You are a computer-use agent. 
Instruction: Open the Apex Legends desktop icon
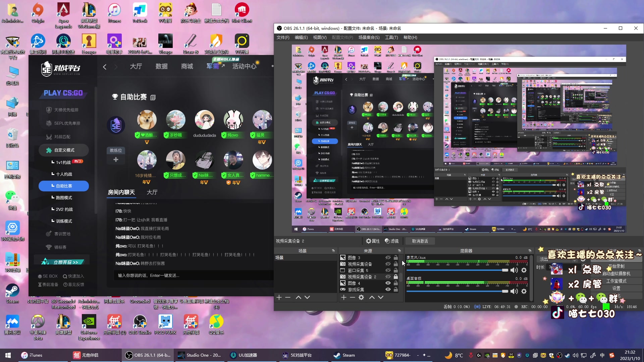(x=63, y=15)
